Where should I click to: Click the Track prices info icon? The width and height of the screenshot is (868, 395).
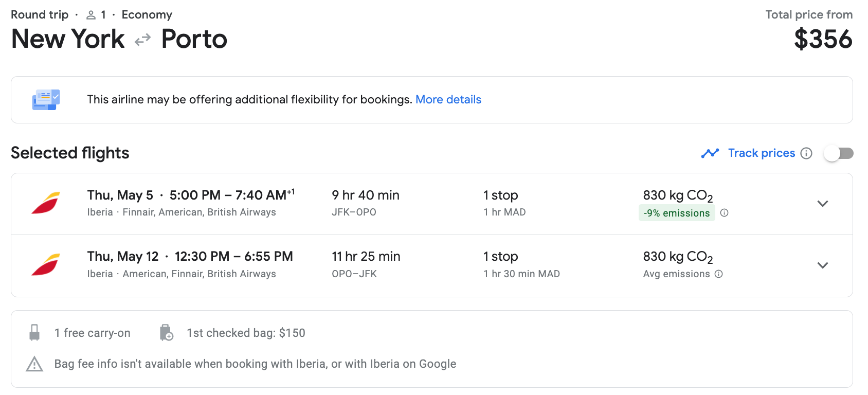pyautogui.click(x=806, y=153)
